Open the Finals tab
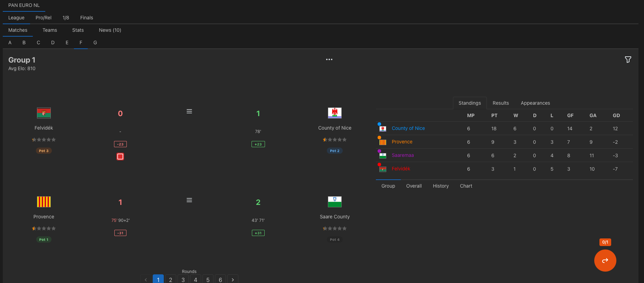The width and height of the screenshot is (644, 283). (x=87, y=18)
